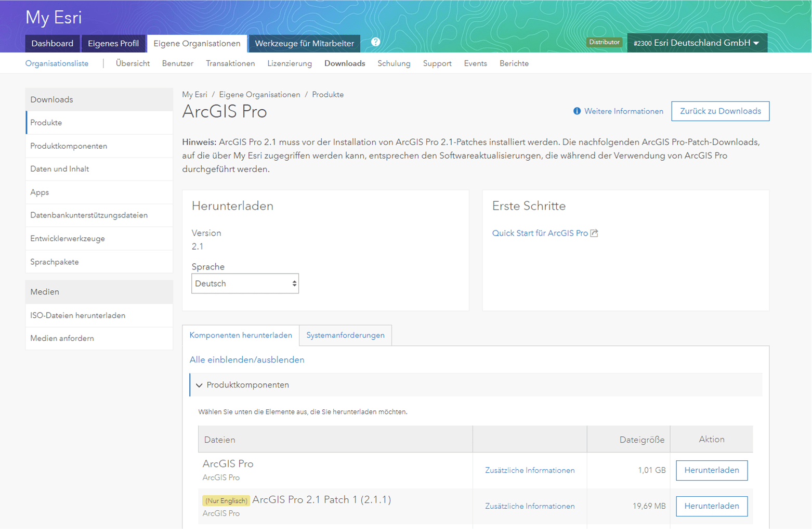Switch to the Dashboard tab

point(52,43)
